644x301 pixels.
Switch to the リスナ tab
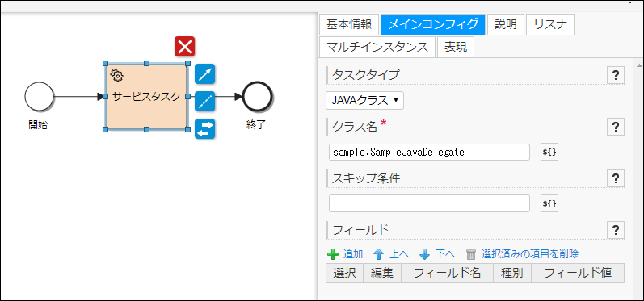[x=550, y=24]
